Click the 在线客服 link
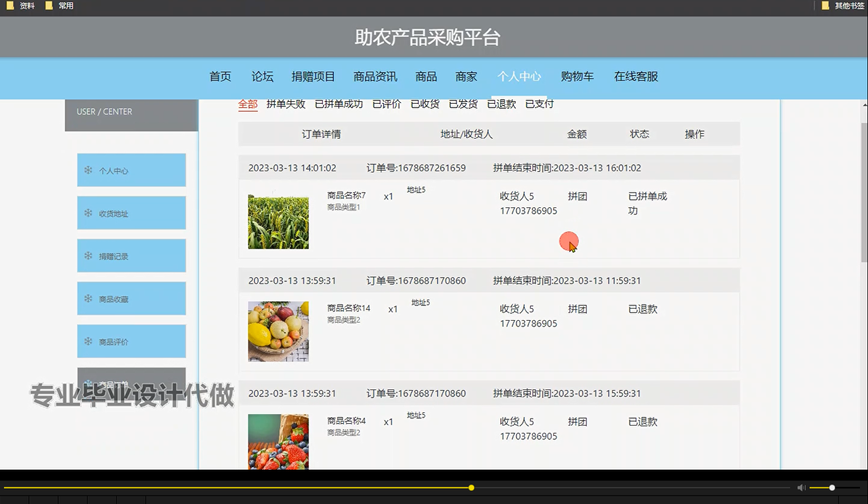868x504 pixels. [636, 76]
